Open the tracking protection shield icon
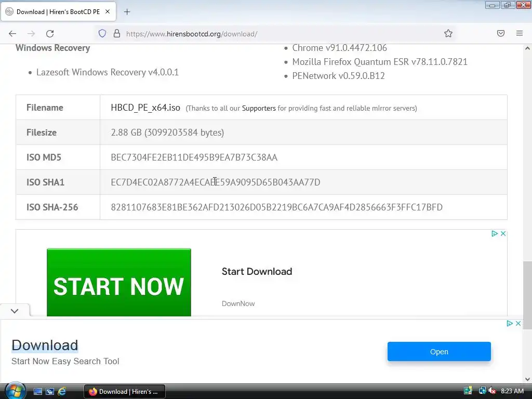Viewport: 532px width, 399px height. click(x=102, y=34)
